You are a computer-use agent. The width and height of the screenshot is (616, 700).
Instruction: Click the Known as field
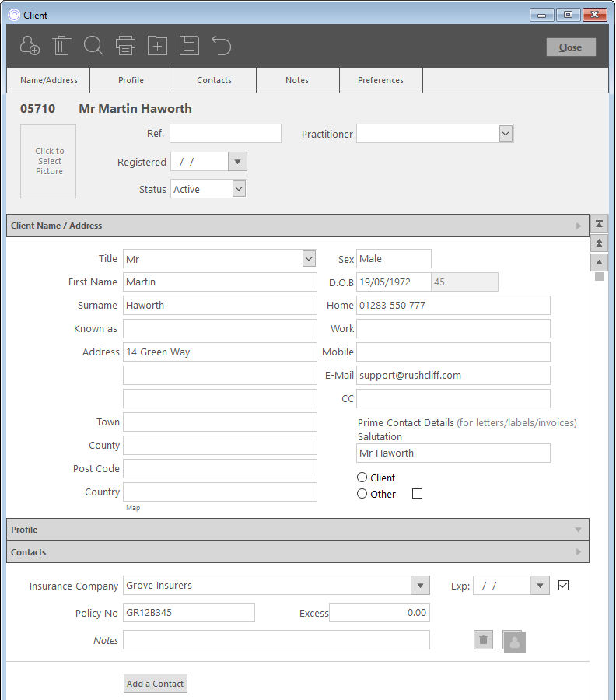tap(220, 328)
